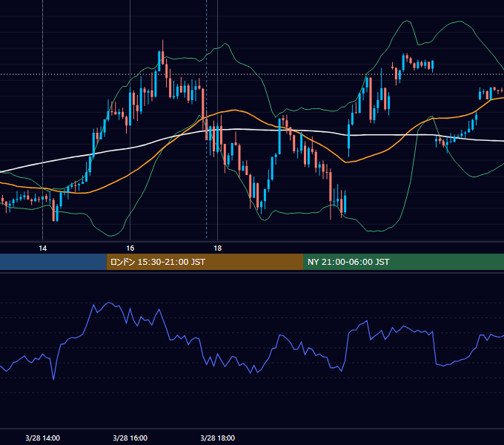Click the 18 hour axis label
504x445 pixels.
click(218, 248)
